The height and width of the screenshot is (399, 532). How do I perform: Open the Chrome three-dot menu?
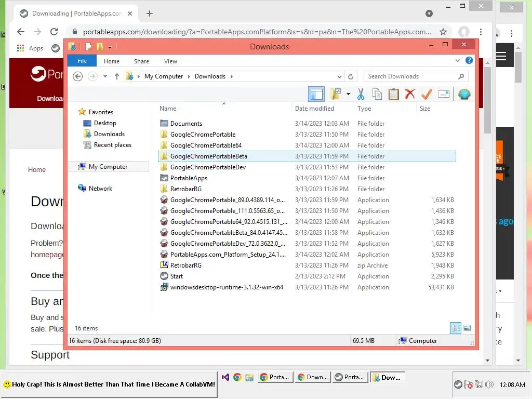[x=481, y=32]
